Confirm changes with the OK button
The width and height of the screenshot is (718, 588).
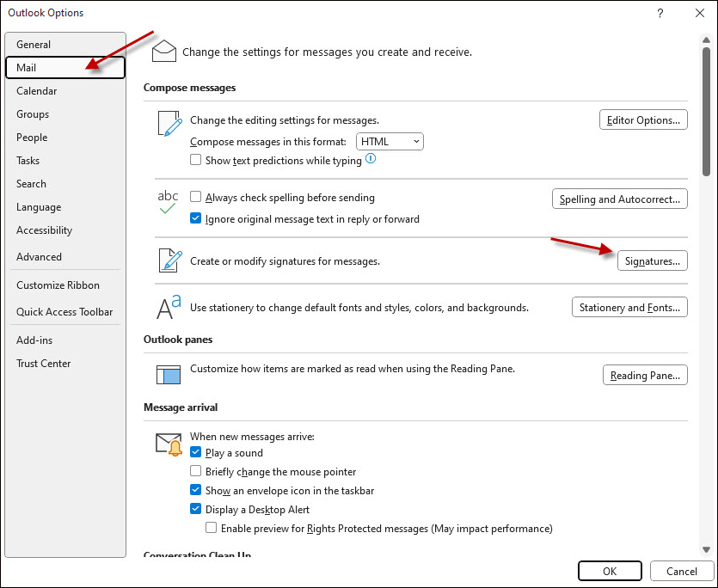point(610,571)
